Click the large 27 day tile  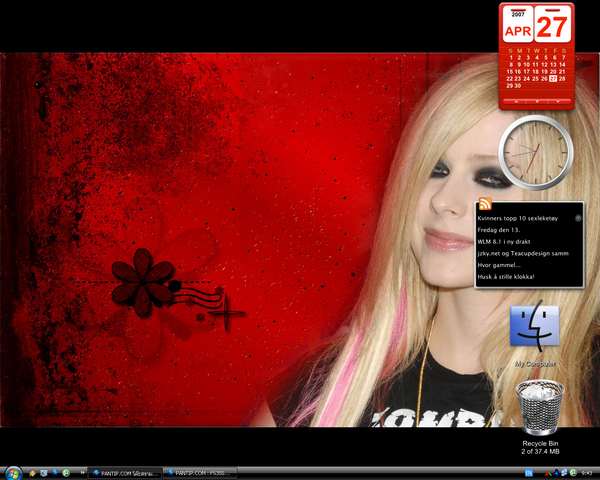[552, 24]
